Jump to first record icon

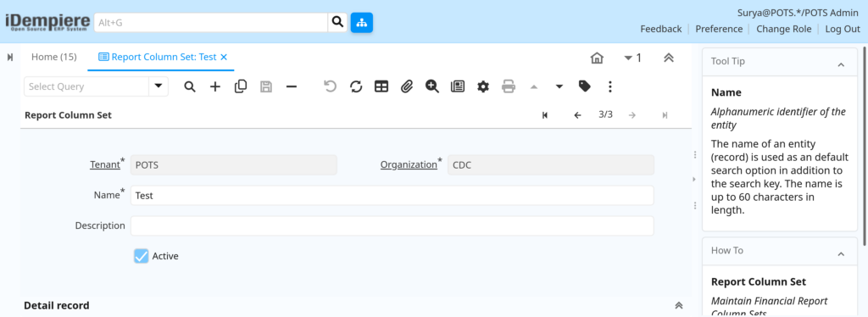pos(545,115)
